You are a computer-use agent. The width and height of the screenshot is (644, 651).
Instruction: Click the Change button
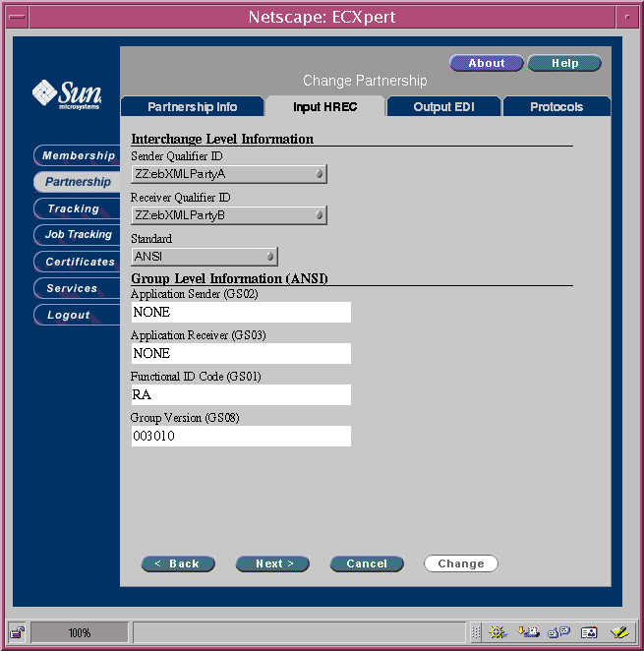(x=461, y=563)
